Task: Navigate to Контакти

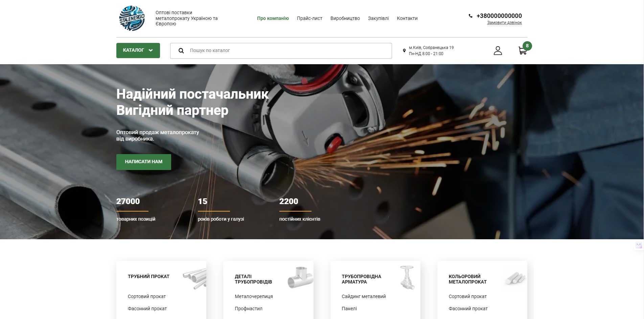Action: click(x=407, y=18)
